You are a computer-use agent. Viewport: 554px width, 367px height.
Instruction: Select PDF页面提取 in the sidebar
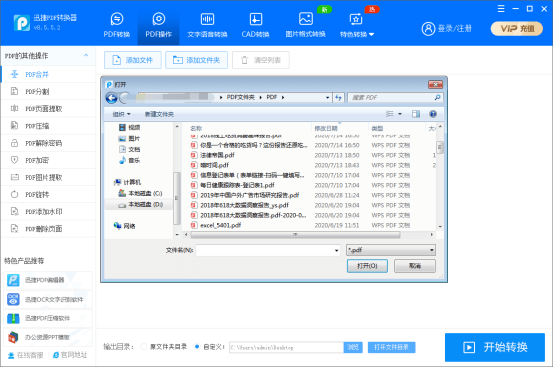[x=48, y=108]
